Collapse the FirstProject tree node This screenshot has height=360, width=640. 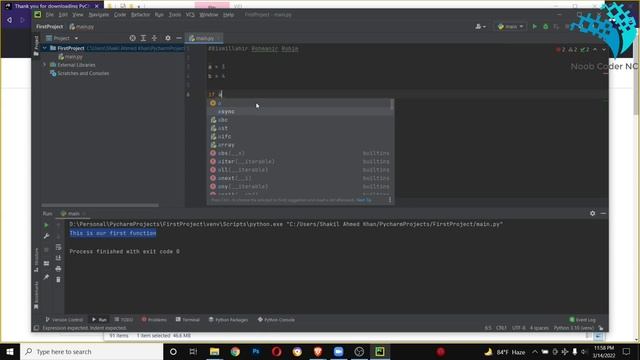tap(44, 48)
